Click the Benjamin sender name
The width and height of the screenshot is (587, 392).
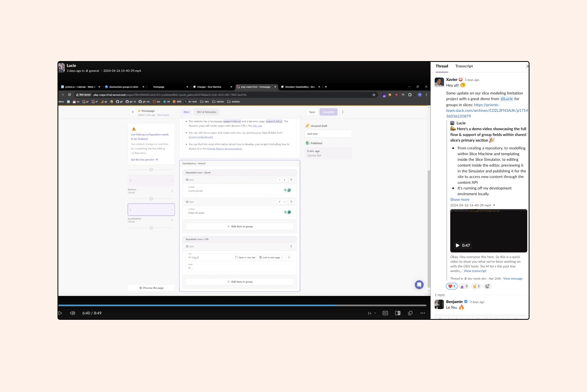tap(454, 302)
